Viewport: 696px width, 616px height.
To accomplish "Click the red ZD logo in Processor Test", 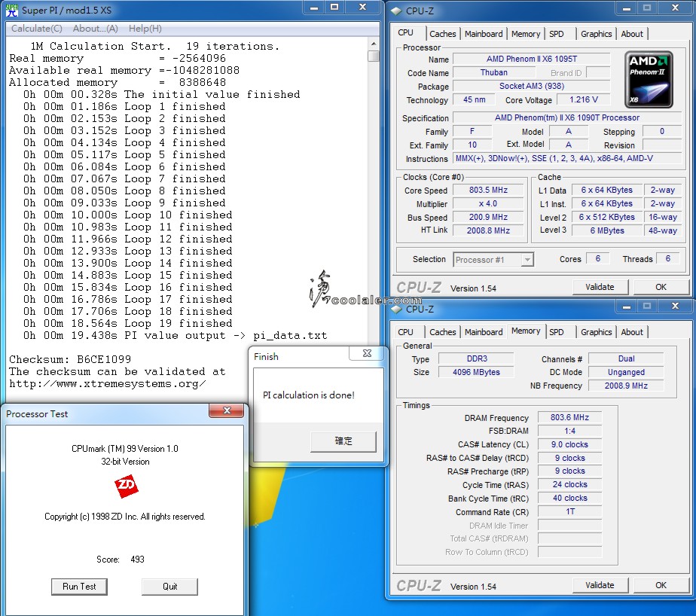I will [x=126, y=486].
